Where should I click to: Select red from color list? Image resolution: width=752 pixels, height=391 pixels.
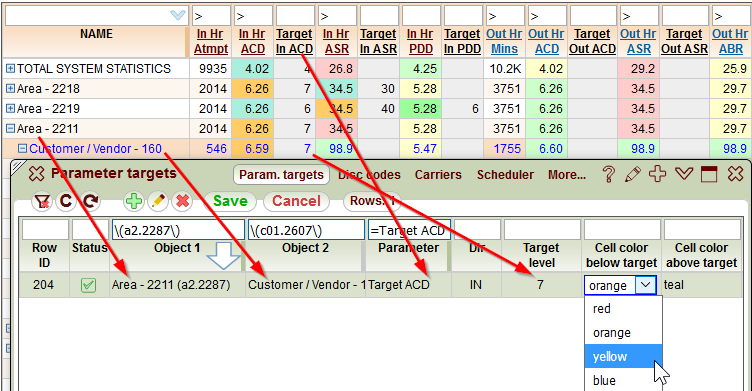click(623, 308)
